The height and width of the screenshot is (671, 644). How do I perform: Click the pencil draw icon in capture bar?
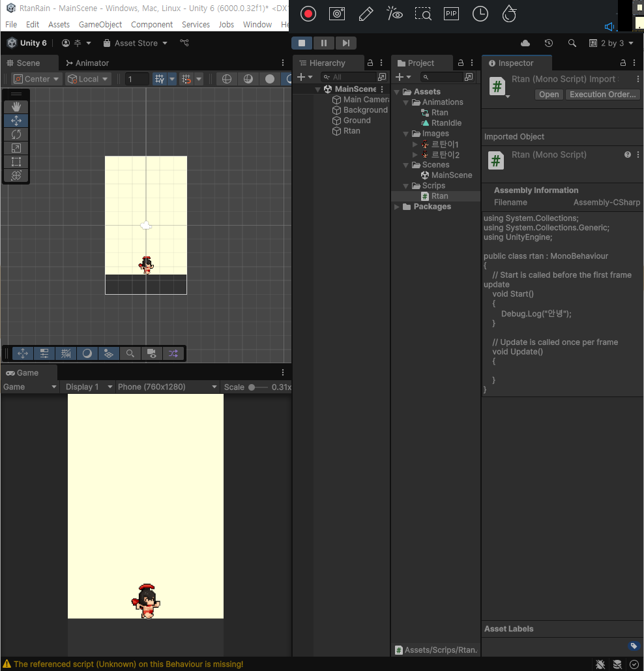(366, 14)
